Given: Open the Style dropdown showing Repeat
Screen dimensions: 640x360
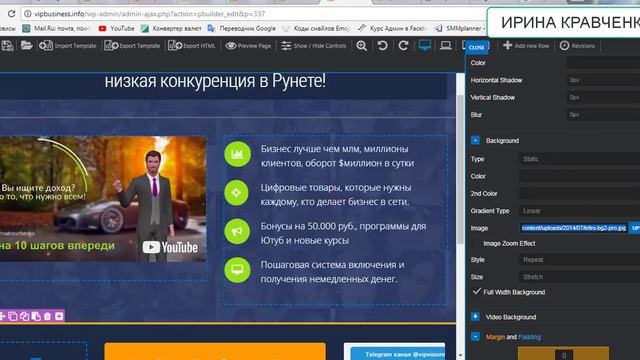Looking at the screenshot, I should click(580, 260).
